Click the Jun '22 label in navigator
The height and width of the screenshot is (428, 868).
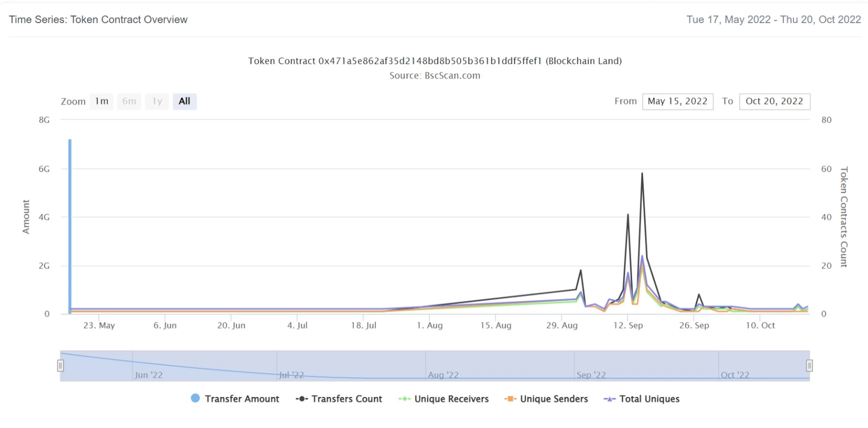point(149,375)
